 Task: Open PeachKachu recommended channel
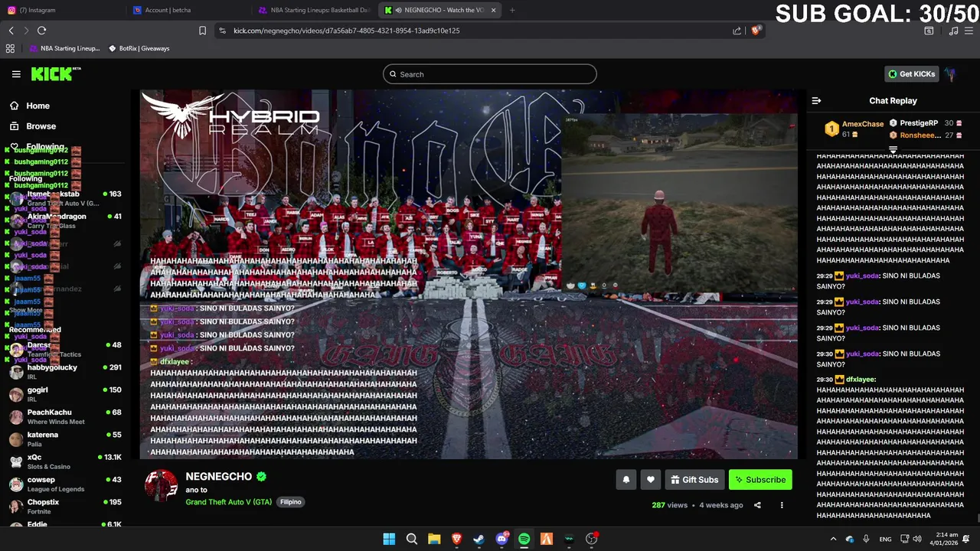[65, 417]
